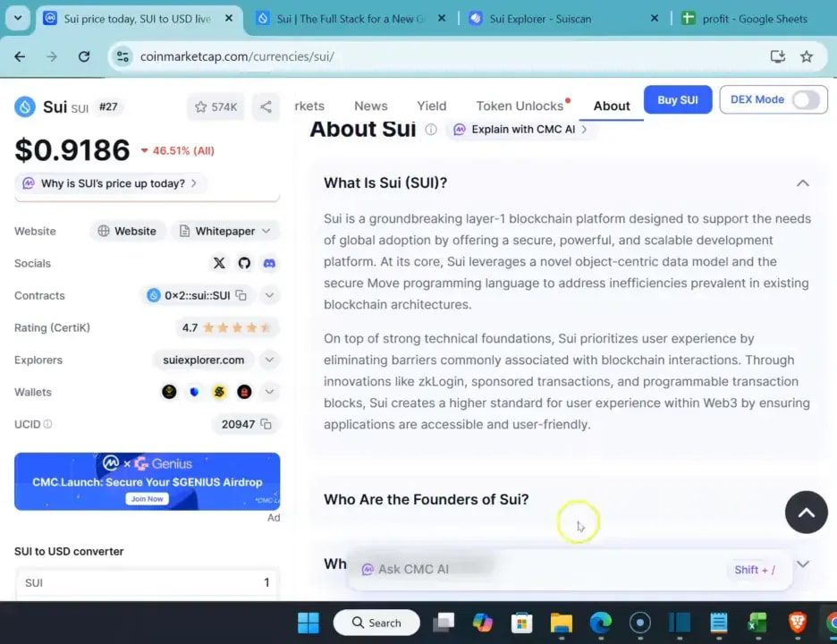Expand the Contracts dropdown chevron

pos(269,295)
